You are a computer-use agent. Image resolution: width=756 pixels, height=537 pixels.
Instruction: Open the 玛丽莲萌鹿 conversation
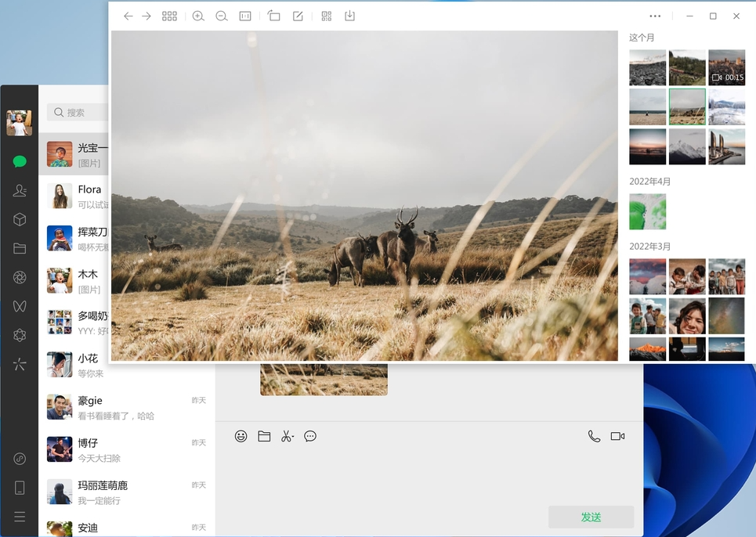tap(127, 492)
